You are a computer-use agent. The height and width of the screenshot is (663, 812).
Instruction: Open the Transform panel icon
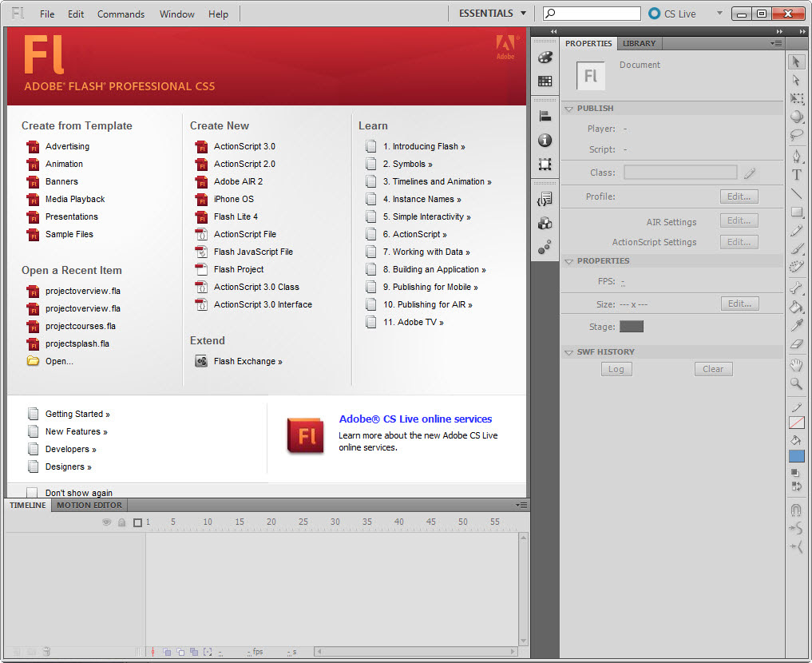[545, 165]
